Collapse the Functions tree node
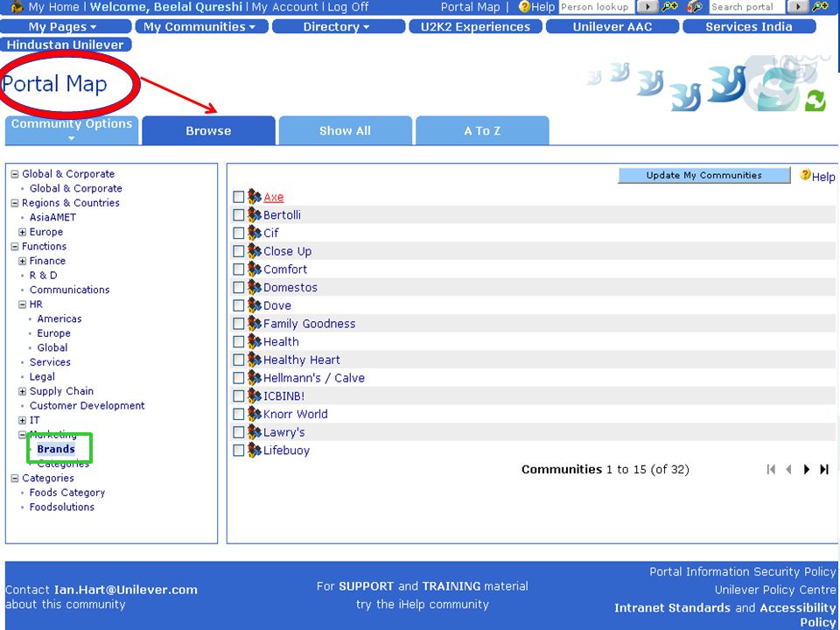 pyautogui.click(x=15, y=247)
